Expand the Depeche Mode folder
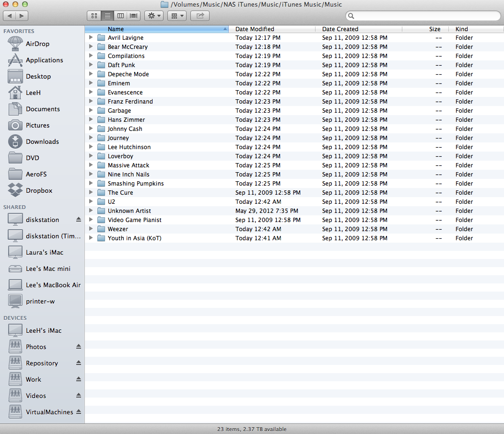Screen dimensions: 504x434 pos(91,74)
